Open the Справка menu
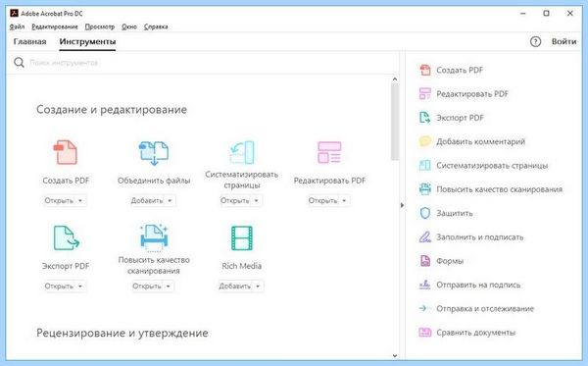The width and height of the screenshot is (588, 366). 156,26
